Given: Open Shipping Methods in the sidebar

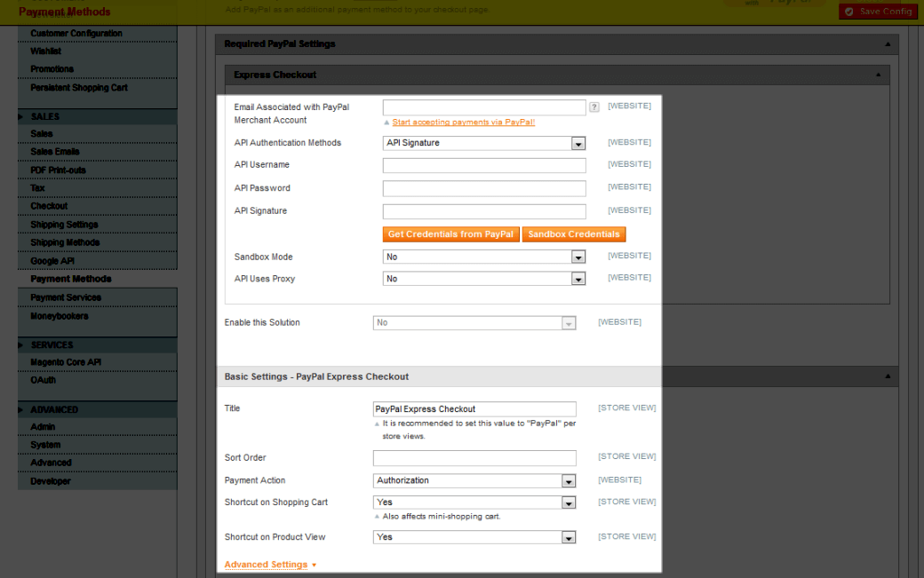Looking at the screenshot, I should (x=65, y=242).
